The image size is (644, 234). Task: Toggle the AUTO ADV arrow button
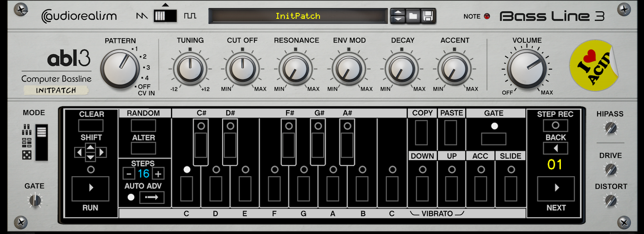tap(152, 197)
